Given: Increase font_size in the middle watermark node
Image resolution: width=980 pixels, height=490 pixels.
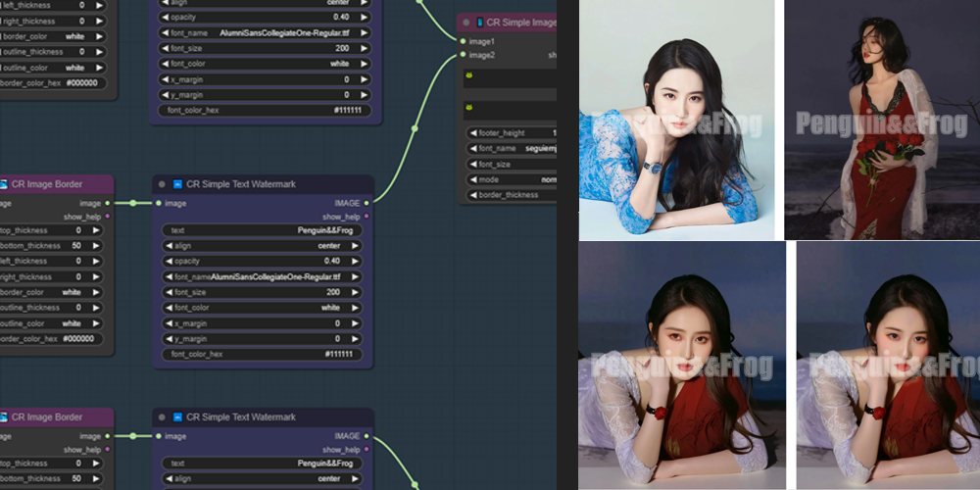Looking at the screenshot, I should [x=356, y=292].
